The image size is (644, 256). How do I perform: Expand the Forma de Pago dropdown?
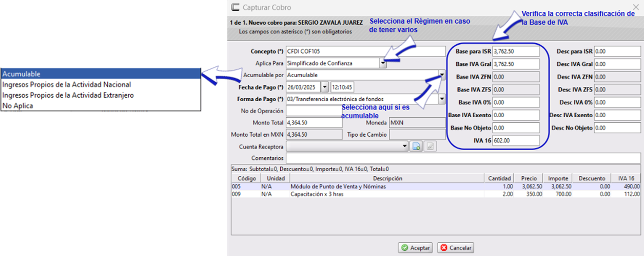coord(442,99)
